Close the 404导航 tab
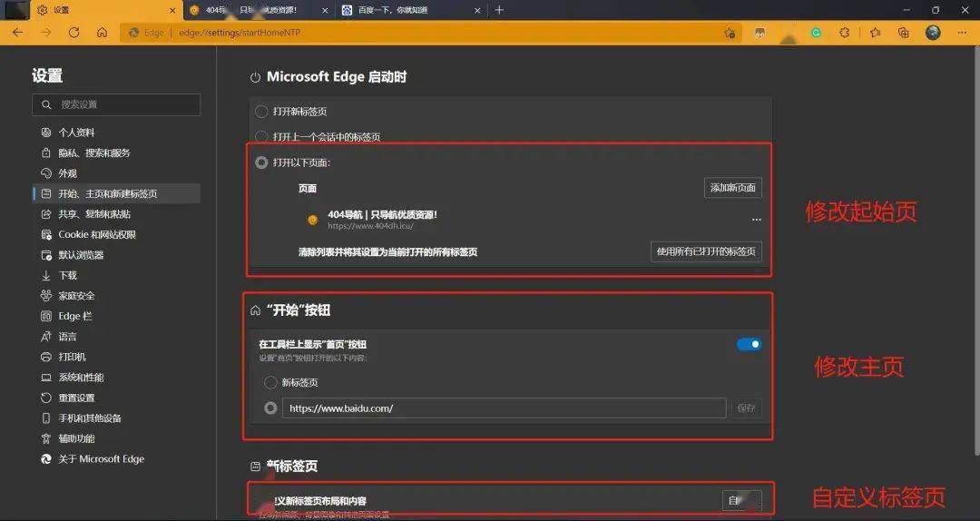This screenshot has height=521, width=980. (325, 10)
